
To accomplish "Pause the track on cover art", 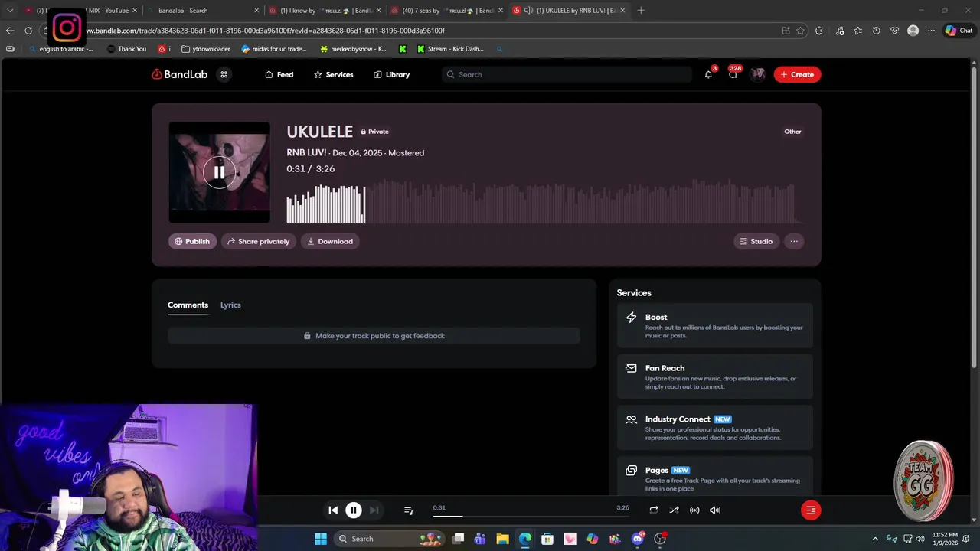I will (x=219, y=172).
